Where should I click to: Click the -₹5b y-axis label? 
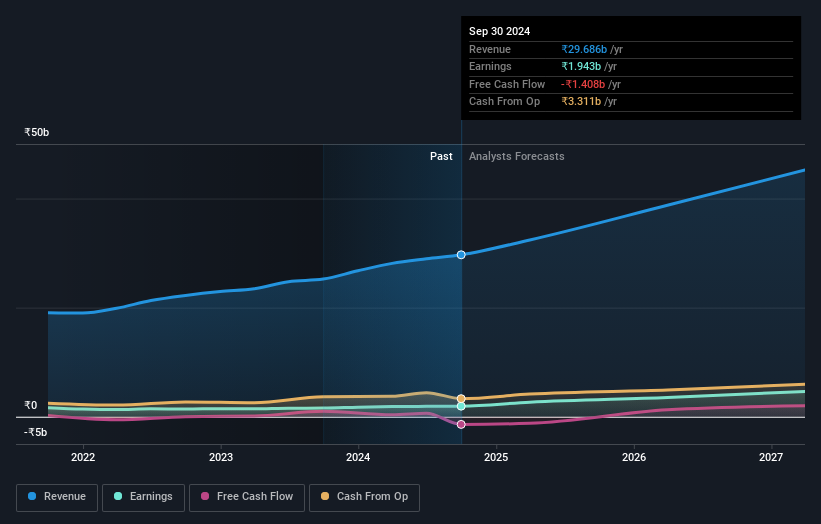click(36, 432)
